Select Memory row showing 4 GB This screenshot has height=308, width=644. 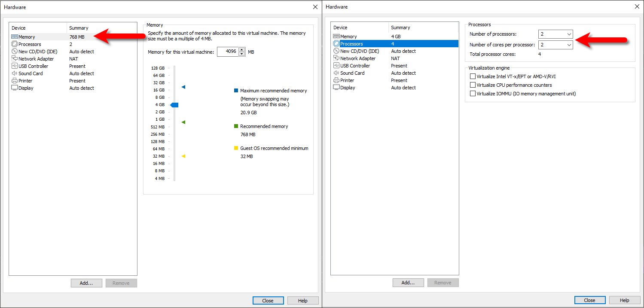click(x=395, y=37)
